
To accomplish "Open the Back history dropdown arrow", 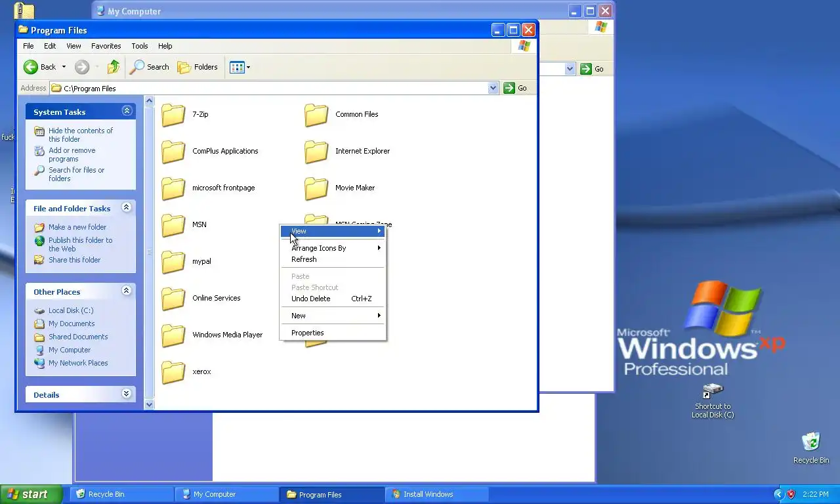I will [x=64, y=67].
